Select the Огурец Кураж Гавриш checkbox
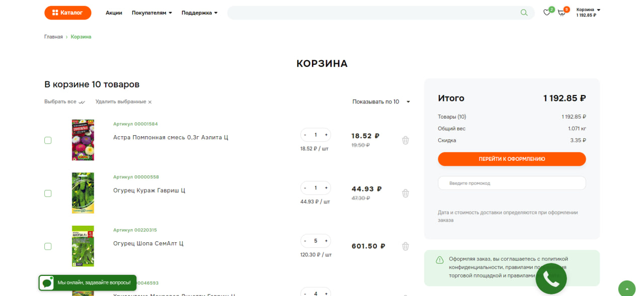Screen dimensions: 644x296 tap(48, 193)
